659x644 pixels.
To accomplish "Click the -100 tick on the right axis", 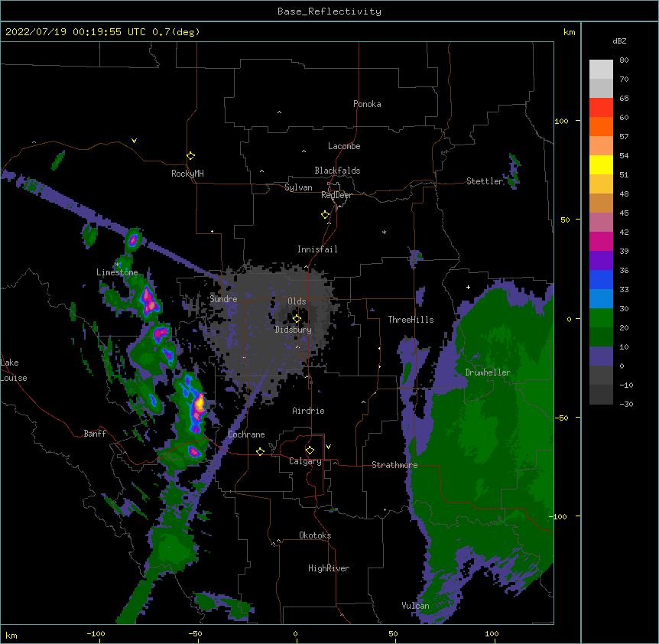I will point(559,516).
